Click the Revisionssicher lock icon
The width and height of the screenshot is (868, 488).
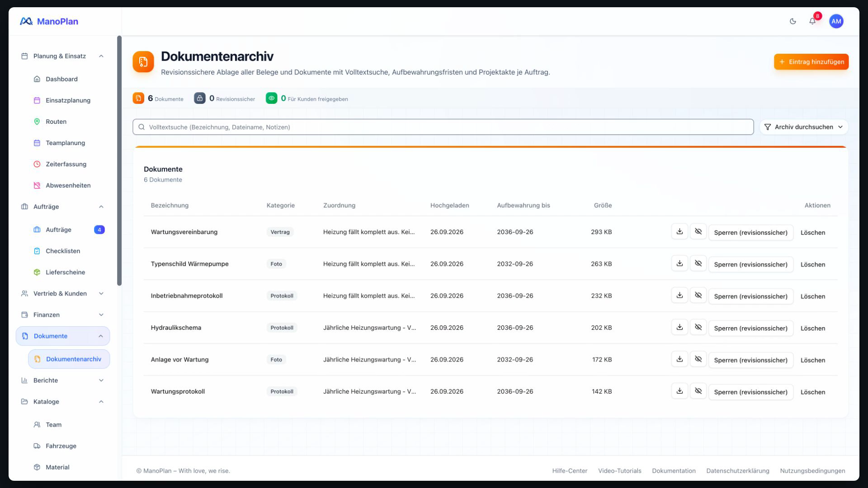[200, 98]
